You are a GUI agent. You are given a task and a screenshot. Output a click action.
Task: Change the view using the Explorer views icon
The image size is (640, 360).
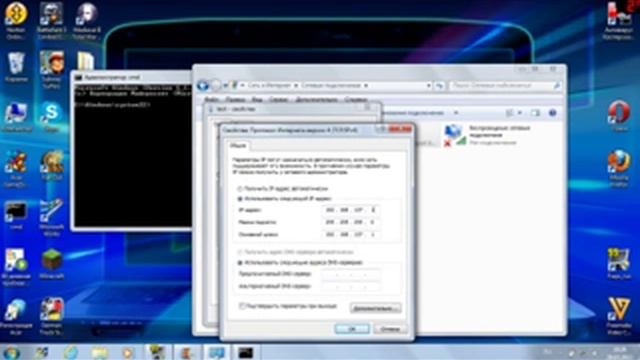click(x=509, y=113)
